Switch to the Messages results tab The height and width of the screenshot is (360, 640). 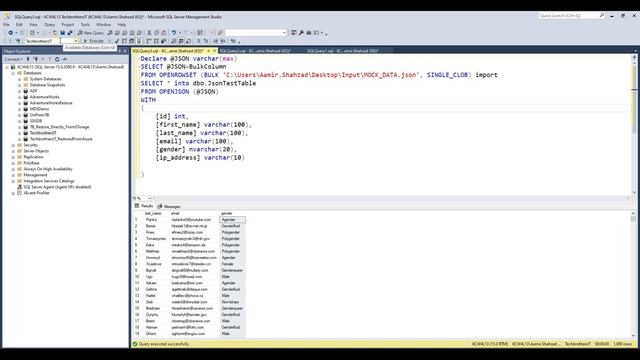[169, 206]
